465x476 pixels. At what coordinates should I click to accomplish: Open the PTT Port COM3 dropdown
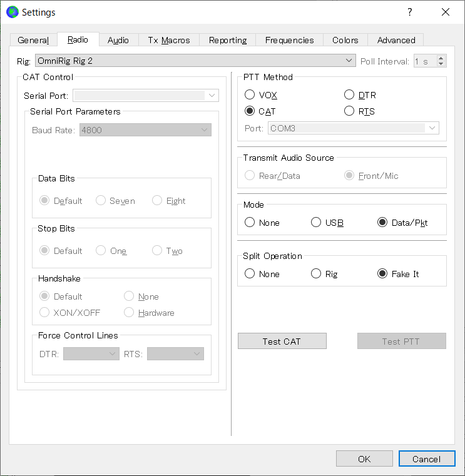[432, 128]
